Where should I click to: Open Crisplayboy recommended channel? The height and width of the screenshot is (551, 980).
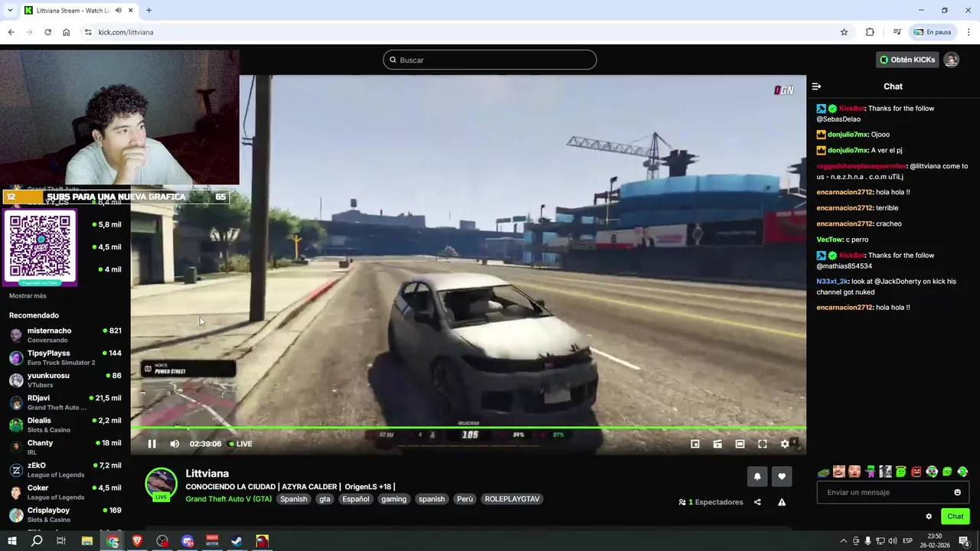pos(65,514)
